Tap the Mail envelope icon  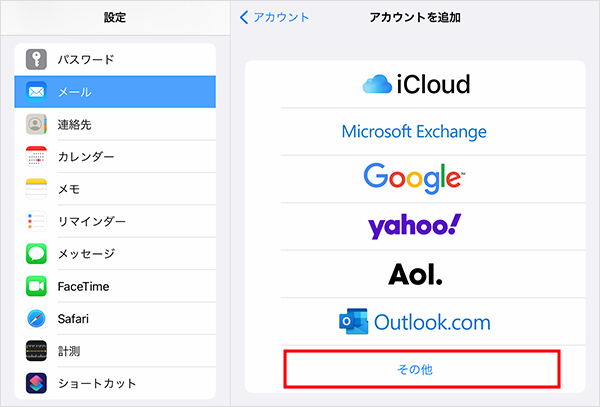pyautogui.click(x=38, y=92)
